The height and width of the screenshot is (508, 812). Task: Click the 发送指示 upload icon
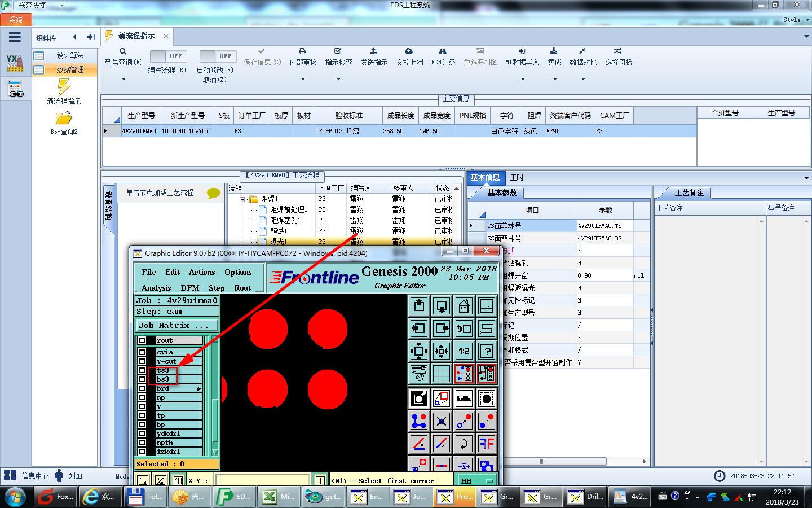[373, 51]
